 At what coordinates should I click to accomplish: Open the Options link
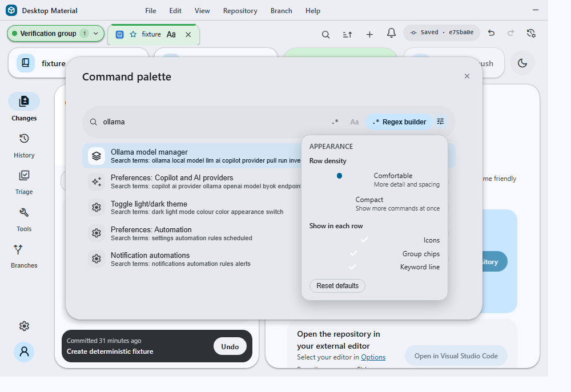pyautogui.click(x=373, y=357)
